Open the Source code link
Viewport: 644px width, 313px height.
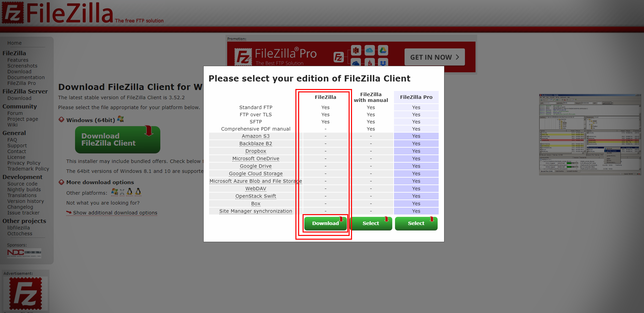pos(23,184)
